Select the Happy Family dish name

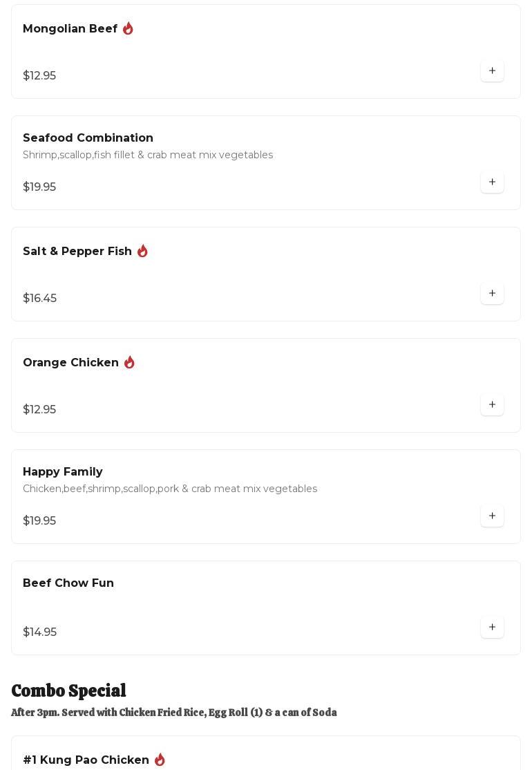tap(62, 472)
